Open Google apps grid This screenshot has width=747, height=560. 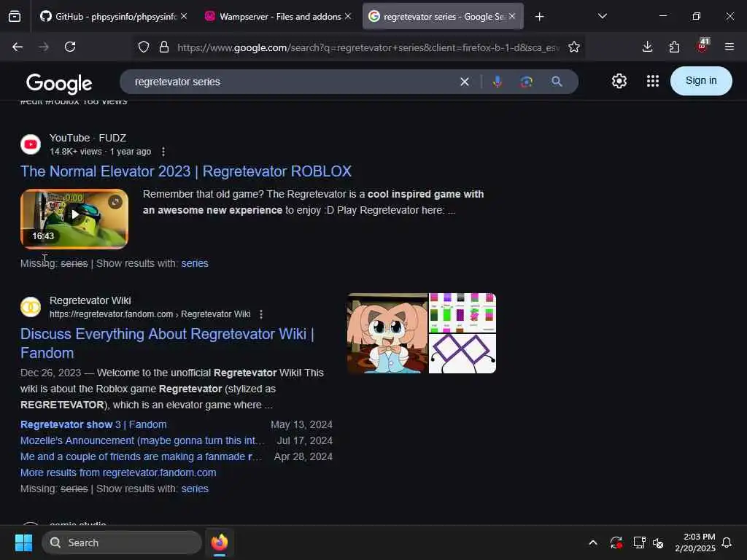click(653, 81)
